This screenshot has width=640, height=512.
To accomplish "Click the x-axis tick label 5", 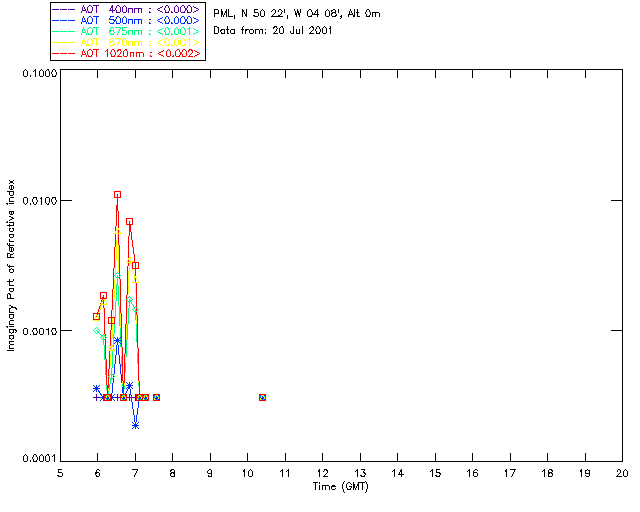I will point(60,473).
